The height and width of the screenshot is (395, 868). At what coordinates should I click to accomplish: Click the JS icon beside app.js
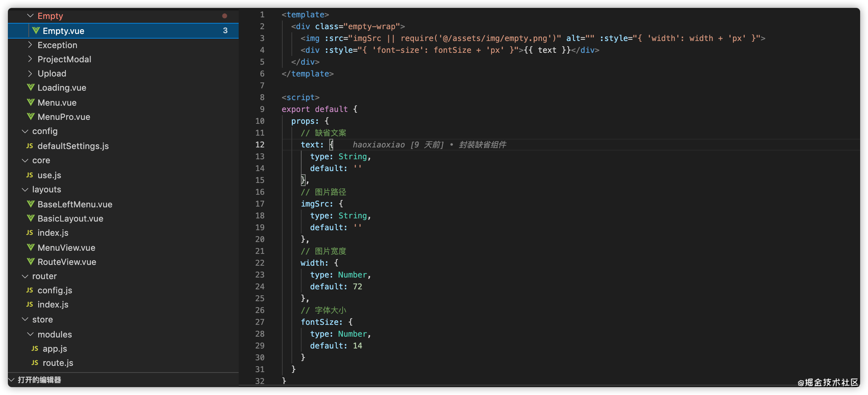(35, 348)
